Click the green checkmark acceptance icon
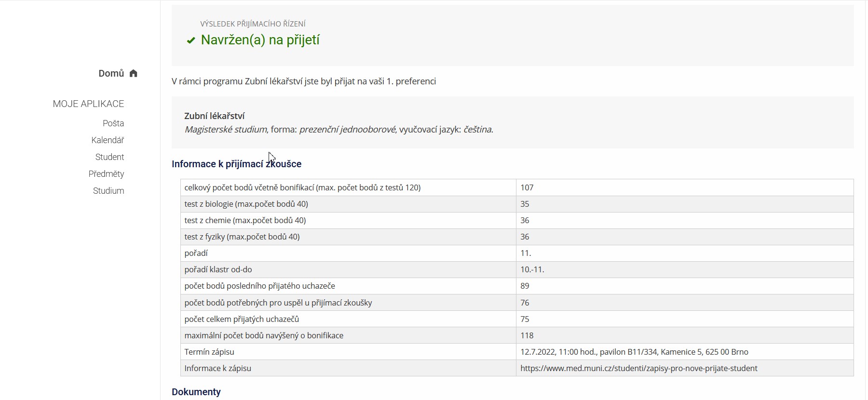This screenshot has width=868, height=400. pyautogui.click(x=191, y=40)
